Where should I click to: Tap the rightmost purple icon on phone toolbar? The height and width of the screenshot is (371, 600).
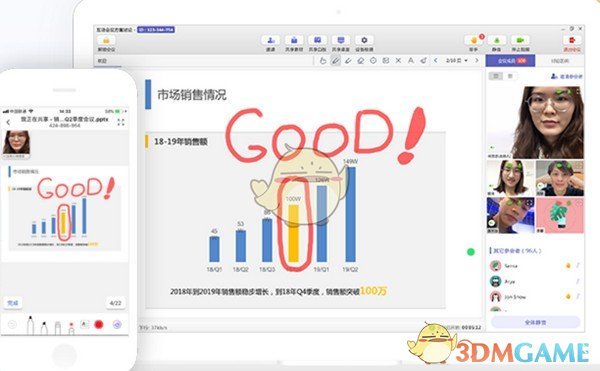pyautogui.click(x=117, y=325)
